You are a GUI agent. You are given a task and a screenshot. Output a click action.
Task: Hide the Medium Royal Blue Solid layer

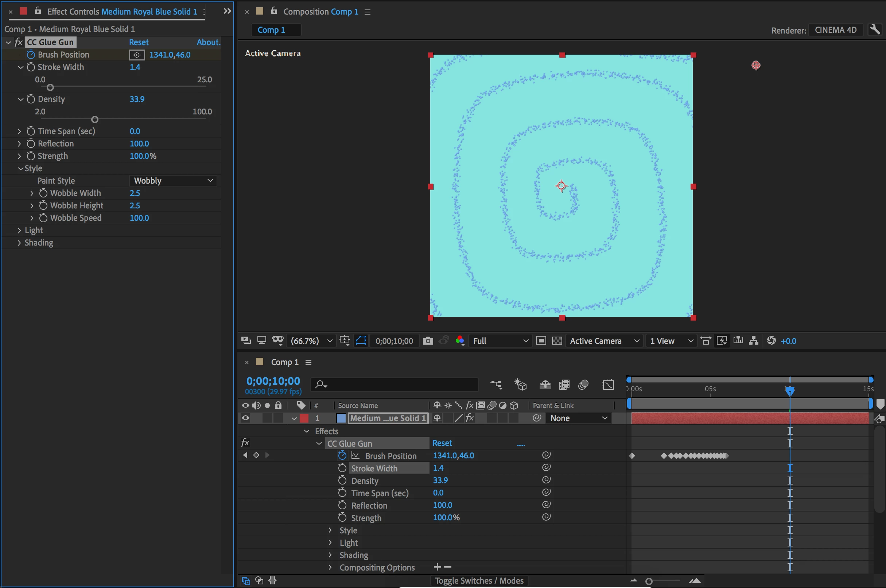point(245,418)
